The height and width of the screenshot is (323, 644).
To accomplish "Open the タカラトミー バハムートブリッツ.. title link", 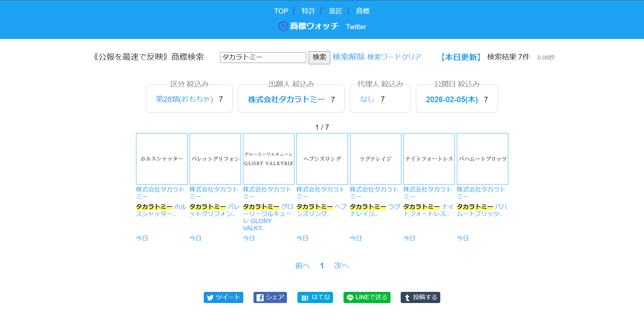I will pyautogui.click(x=482, y=210).
